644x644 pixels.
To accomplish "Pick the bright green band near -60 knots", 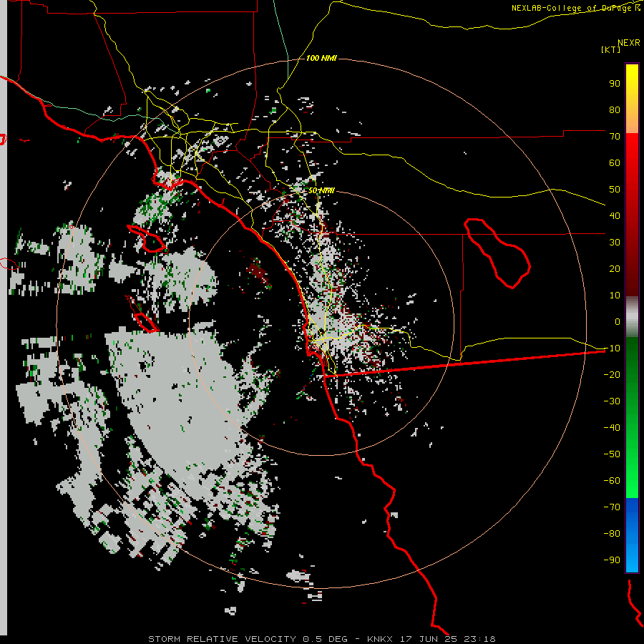I will (632, 479).
